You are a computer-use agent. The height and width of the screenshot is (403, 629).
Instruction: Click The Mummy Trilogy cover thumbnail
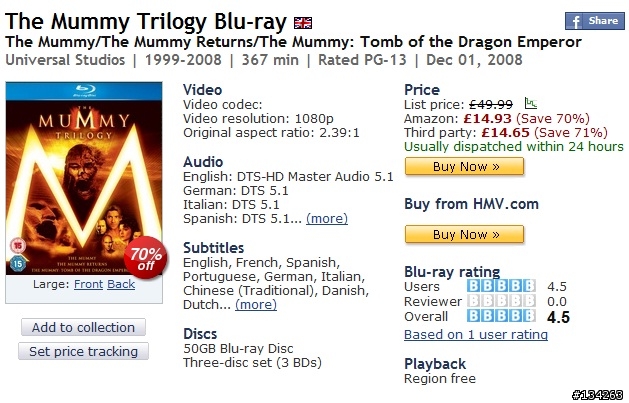click(84, 178)
